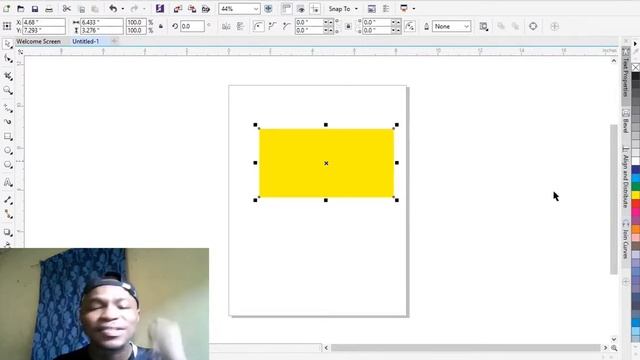640x360 pixels.
Task: Click the yellow rectangle on the page
Action: (327, 163)
